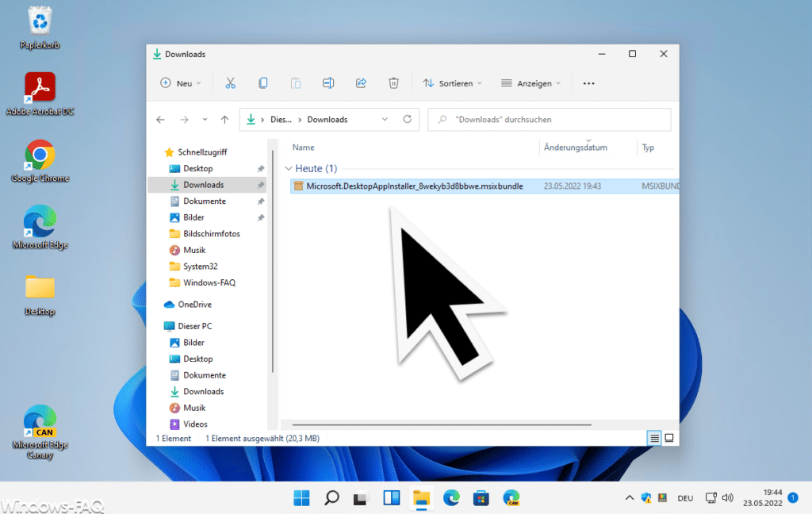Collapse the Heute (1) group
812x514 pixels.
click(x=289, y=168)
